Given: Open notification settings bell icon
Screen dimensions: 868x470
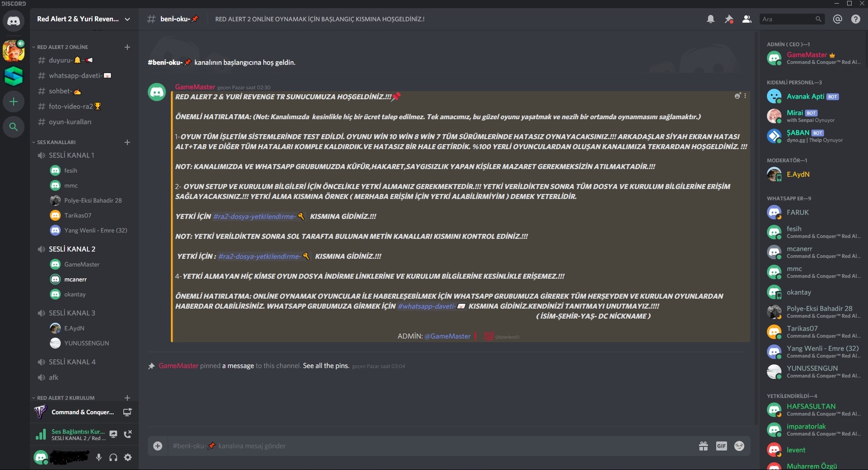Looking at the screenshot, I should [x=711, y=19].
